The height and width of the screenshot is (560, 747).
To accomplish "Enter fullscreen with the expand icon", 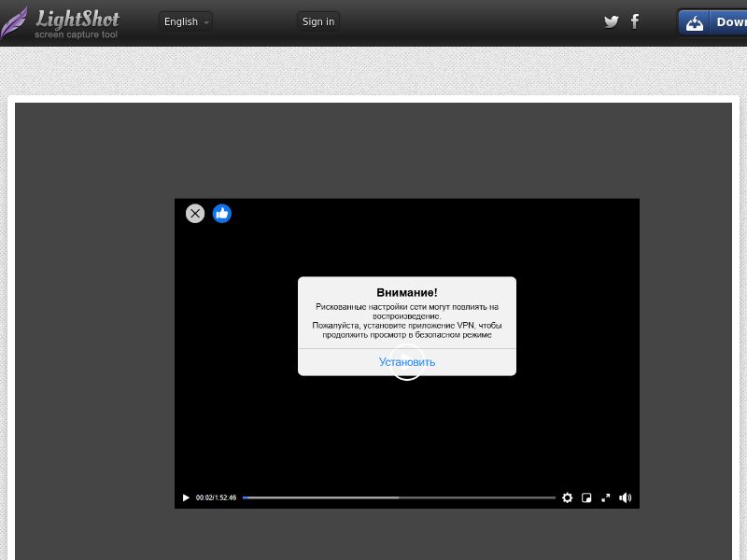I will click(x=605, y=497).
